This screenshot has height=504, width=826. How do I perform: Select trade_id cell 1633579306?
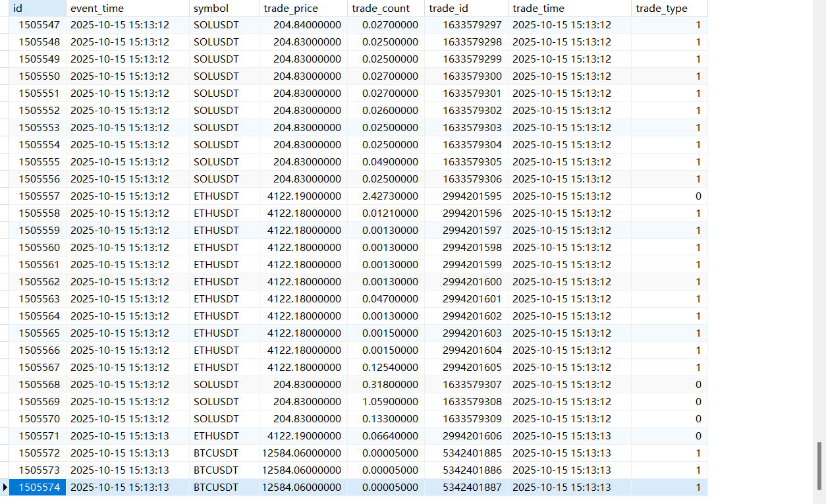pyautogui.click(x=466, y=179)
